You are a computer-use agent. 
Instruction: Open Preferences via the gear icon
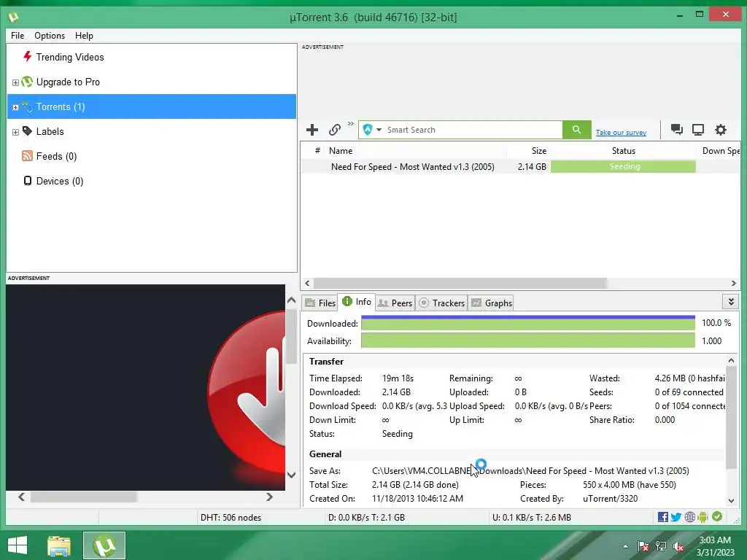point(721,130)
